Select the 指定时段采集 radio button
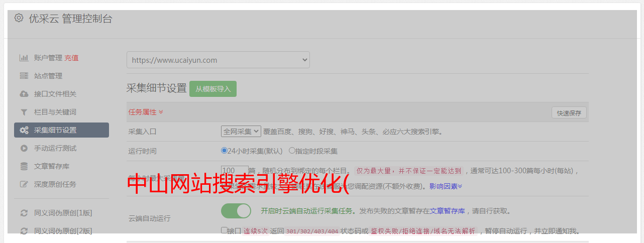 tap(292, 150)
